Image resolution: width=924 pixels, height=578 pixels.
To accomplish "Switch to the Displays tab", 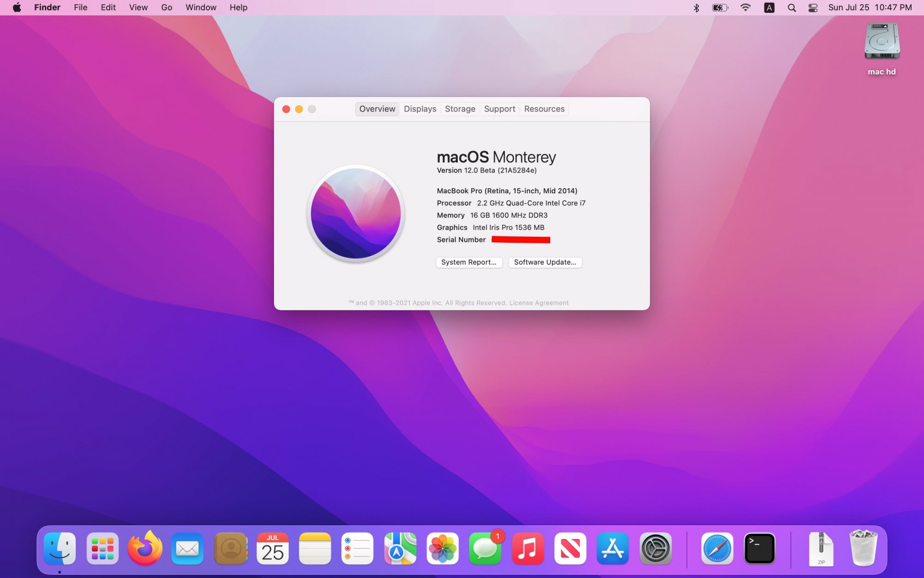I will pos(419,109).
